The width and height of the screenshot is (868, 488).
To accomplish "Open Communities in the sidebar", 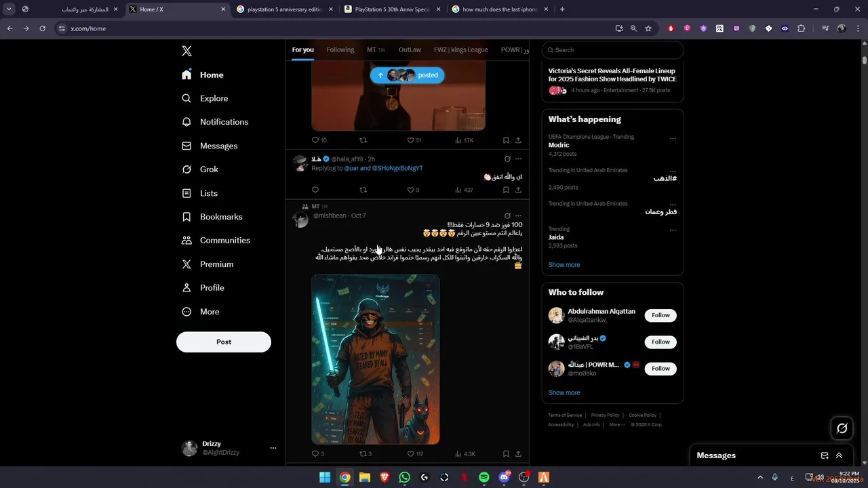I will (216, 240).
